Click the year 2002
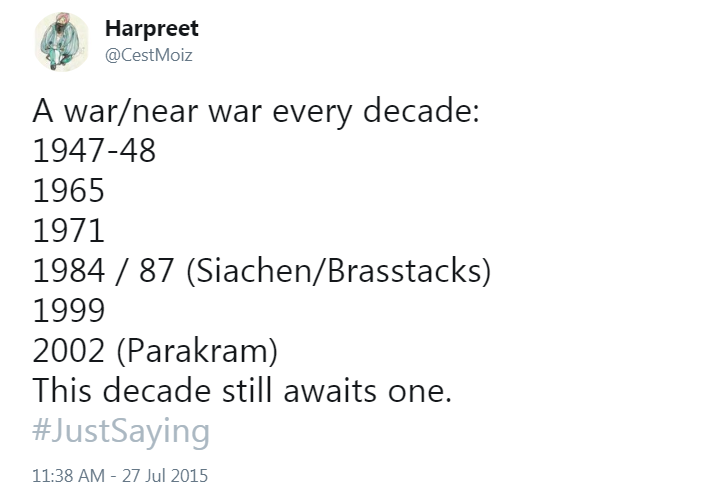 tap(69, 351)
